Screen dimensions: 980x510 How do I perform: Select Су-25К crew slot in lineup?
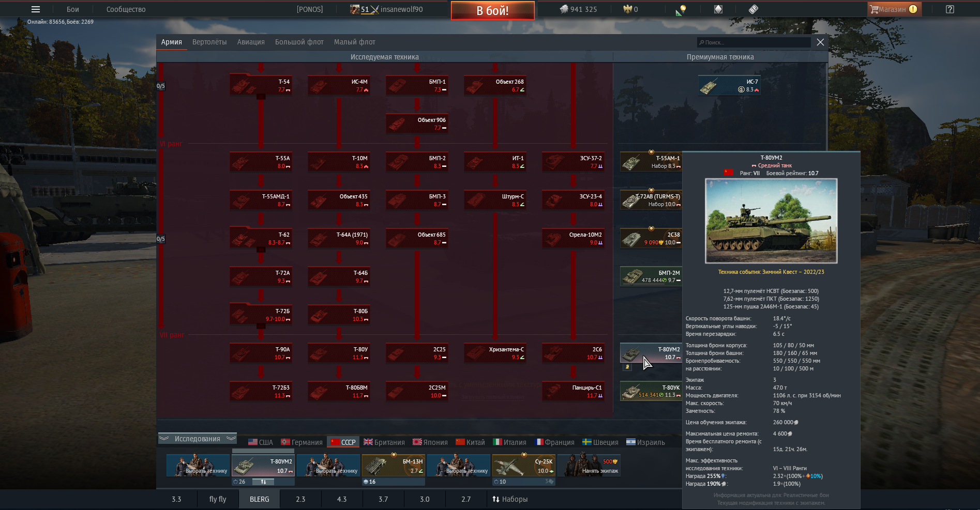click(x=524, y=465)
